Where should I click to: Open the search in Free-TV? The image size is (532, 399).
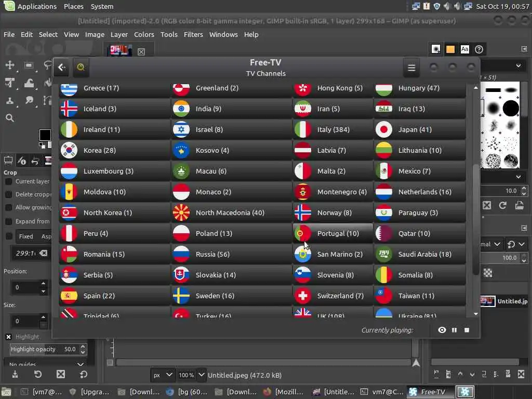[81, 67]
